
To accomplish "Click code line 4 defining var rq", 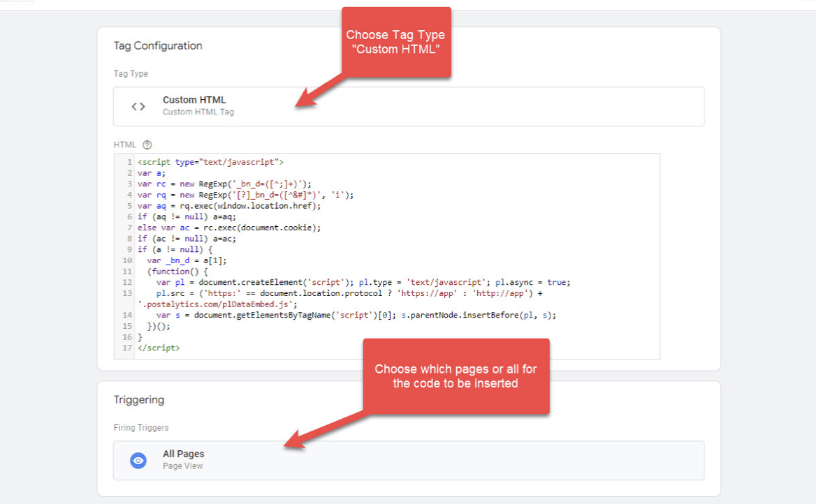I will pyautogui.click(x=245, y=195).
